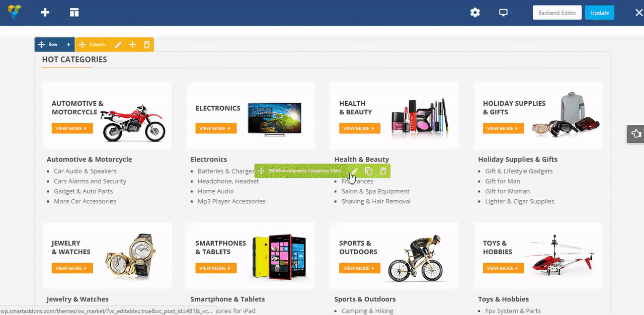Click the Update button
The height and width of the screenshot is (315, 644).
[x=600, y=13]
